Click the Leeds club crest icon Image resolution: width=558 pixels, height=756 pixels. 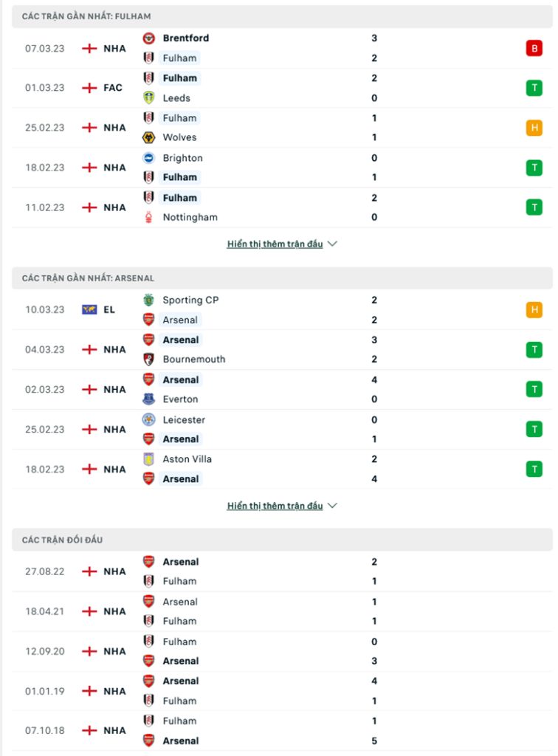149,98
